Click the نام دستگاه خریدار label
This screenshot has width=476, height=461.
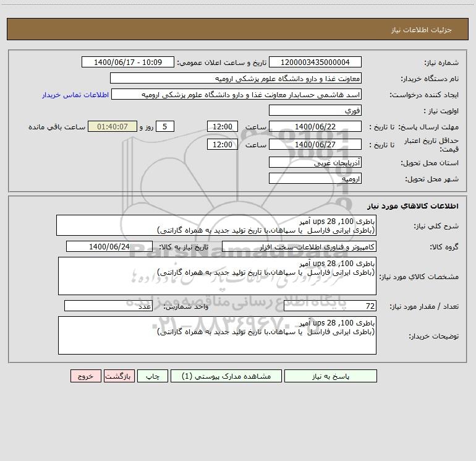pyautogui.click(x=430, y=79)
